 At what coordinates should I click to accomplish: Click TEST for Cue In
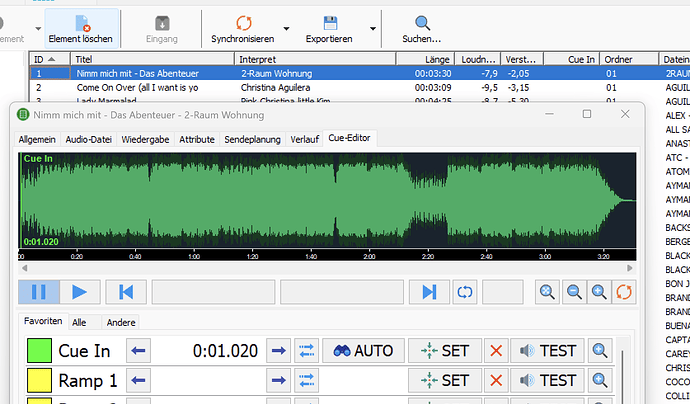pyautogui.click(x=547, y=350)
